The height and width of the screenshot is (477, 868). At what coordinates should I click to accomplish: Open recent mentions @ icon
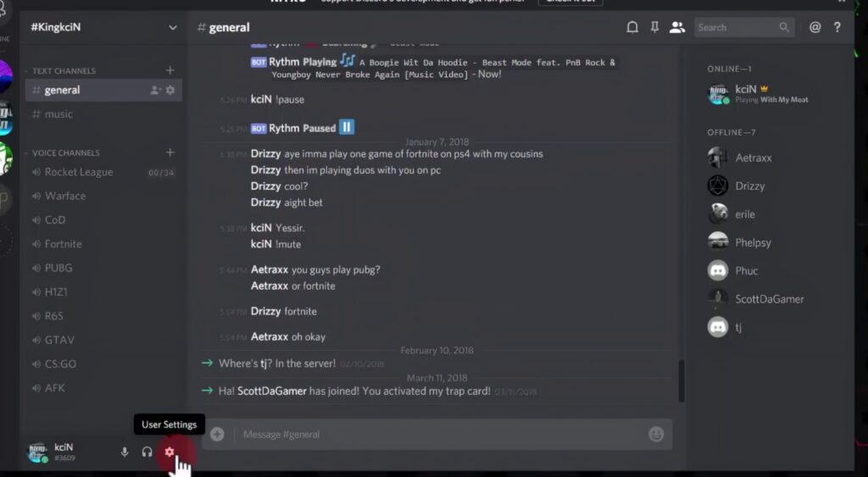[x=815, y=27]
